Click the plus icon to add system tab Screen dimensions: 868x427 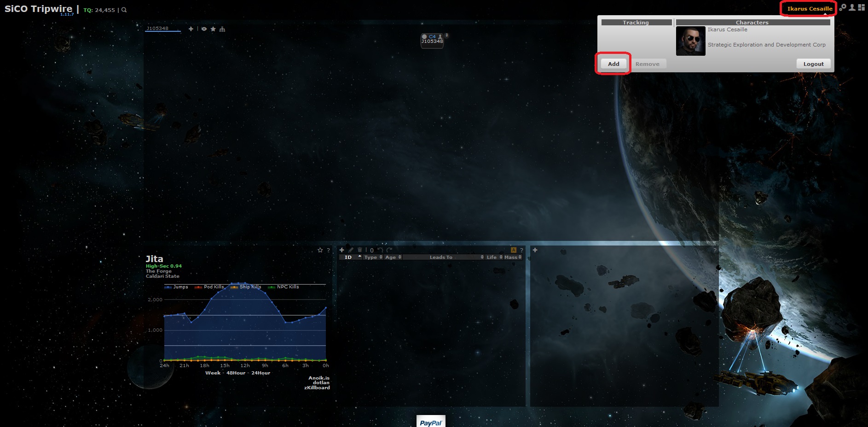point(191,29)
